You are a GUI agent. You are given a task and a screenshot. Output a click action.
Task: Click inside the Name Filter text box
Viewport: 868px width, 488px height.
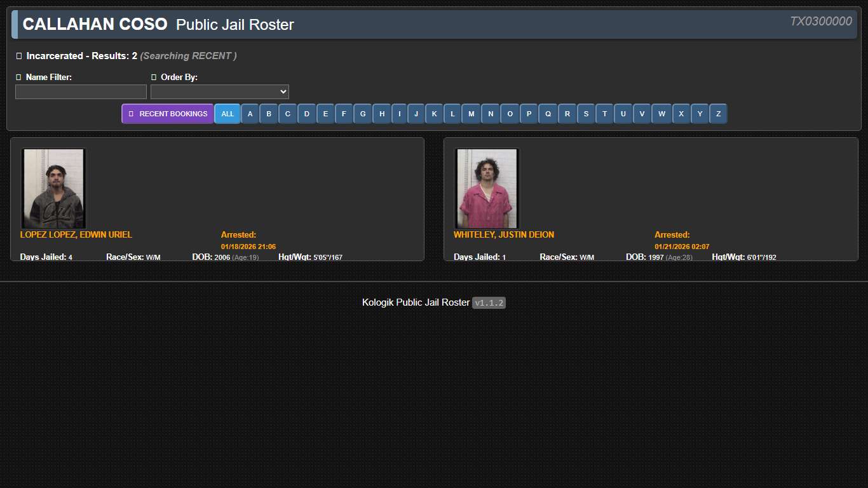[80, 91]
